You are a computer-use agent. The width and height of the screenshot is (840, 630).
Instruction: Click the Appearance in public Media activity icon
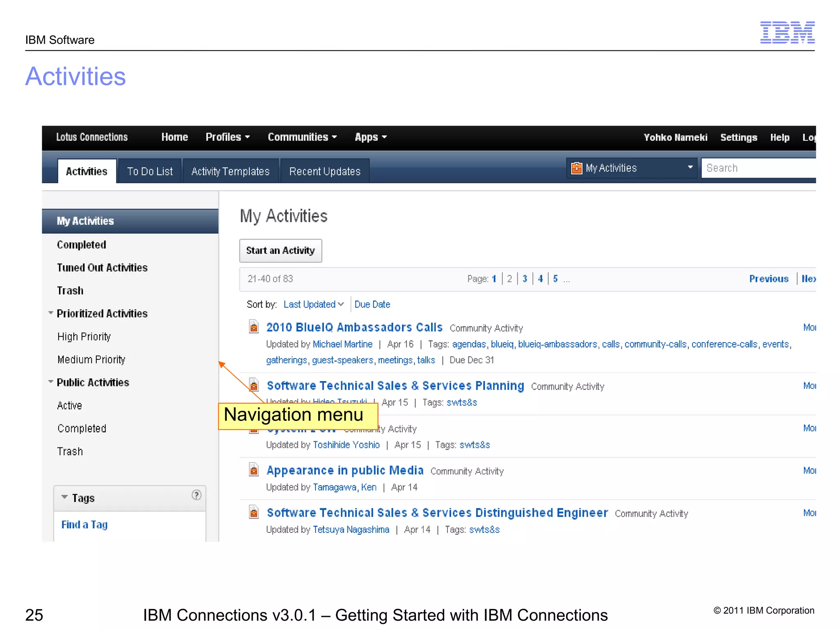[x=254, y=470]
